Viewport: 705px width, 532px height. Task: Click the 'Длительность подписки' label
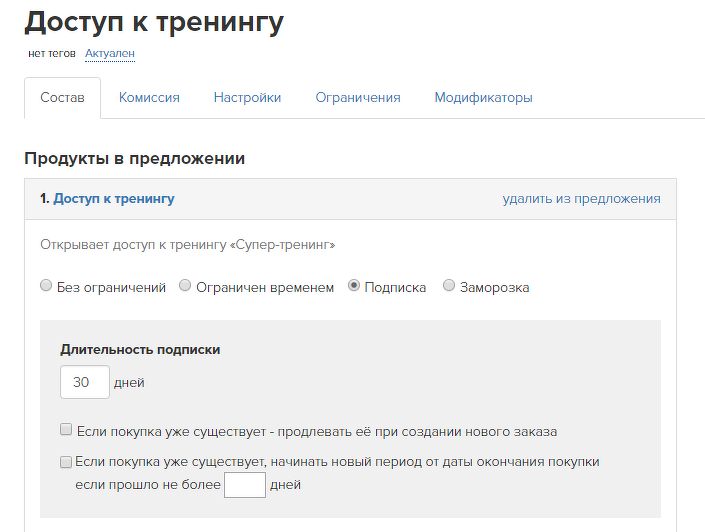pos(140,349)
